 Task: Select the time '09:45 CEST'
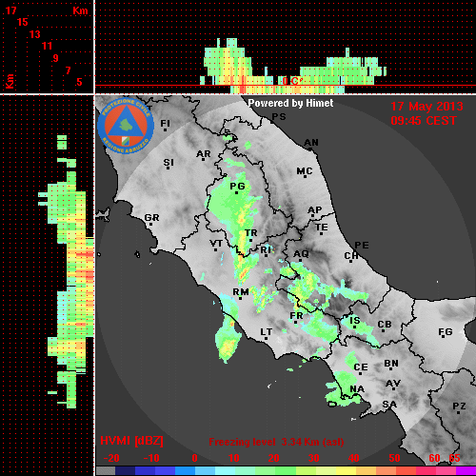click(424, 121)
